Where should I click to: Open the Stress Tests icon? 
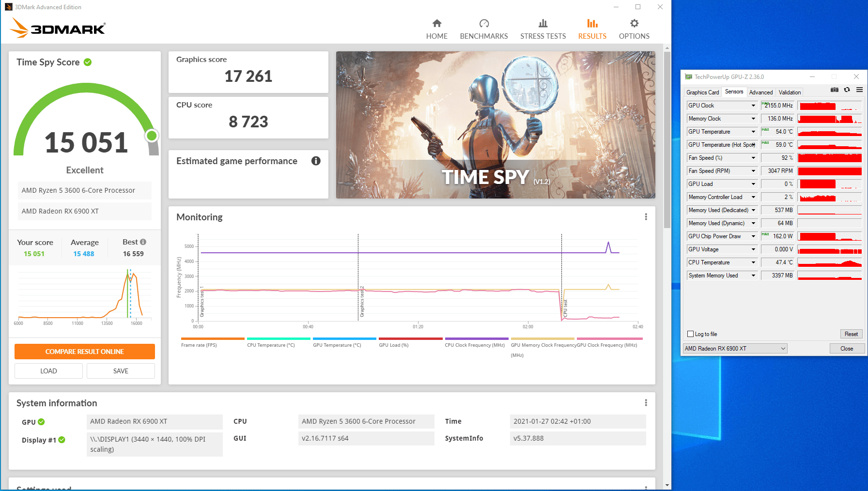[543, 23]
